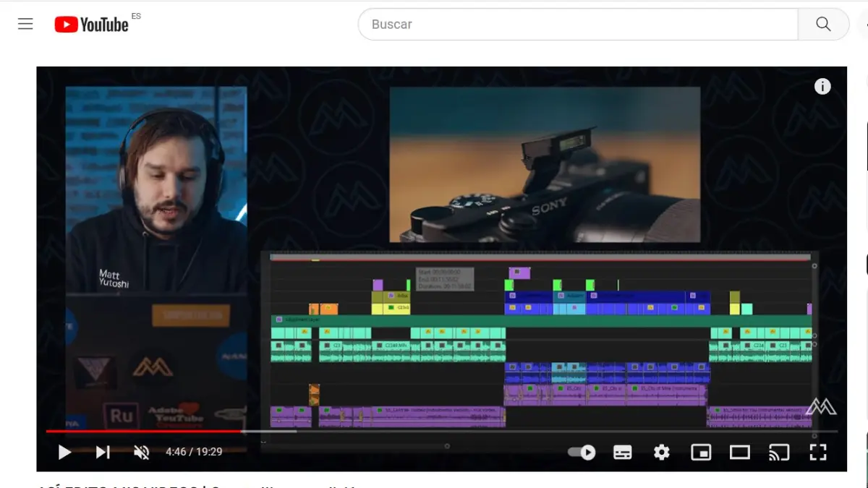Skip to the next video
The height and width of the screenshot is (488, 868).
pos(103,452)
